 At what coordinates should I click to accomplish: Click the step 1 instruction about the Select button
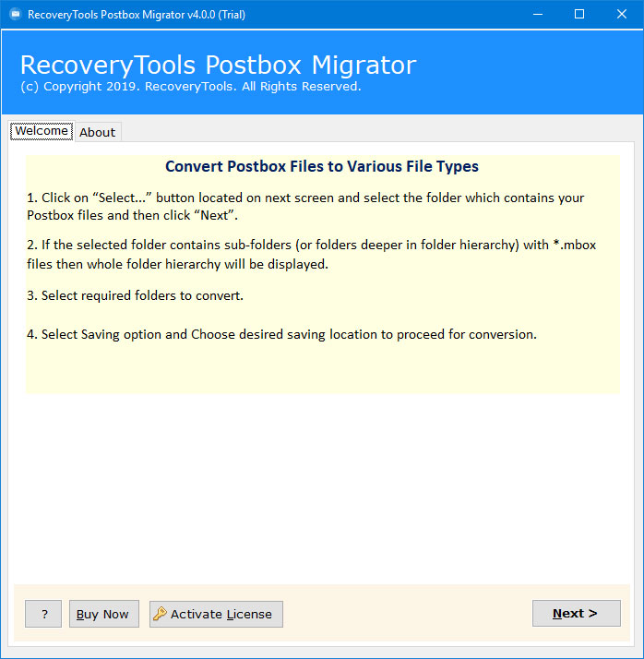[305, 207]
